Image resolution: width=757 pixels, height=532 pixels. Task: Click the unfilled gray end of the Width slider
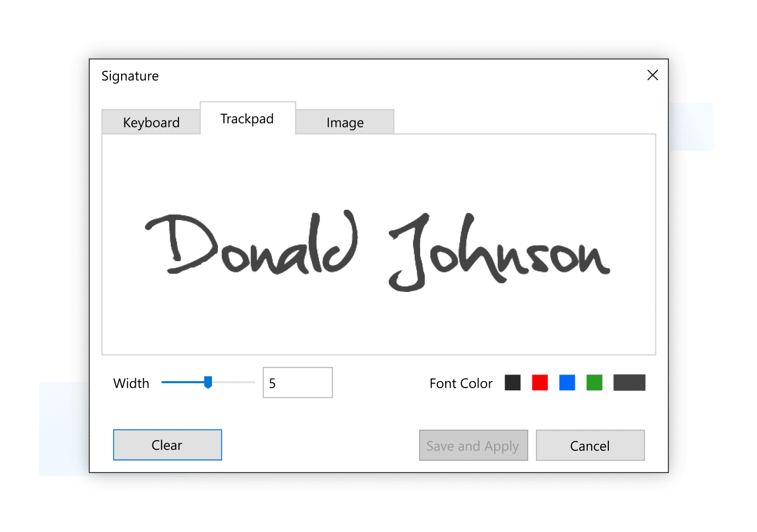tap(234, 382)
